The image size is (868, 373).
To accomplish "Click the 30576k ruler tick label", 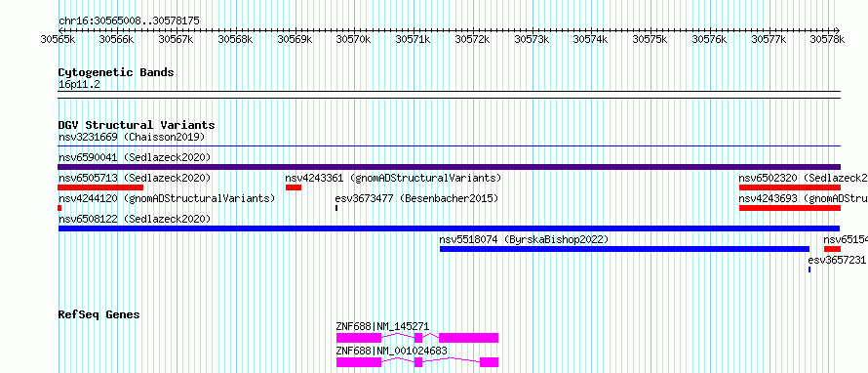I will (x=709, y=39).
